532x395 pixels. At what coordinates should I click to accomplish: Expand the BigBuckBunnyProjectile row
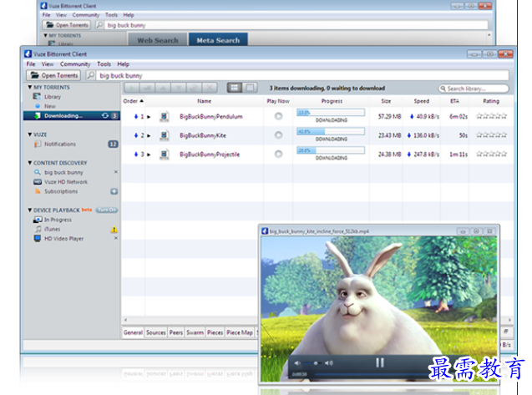point(149,154)
